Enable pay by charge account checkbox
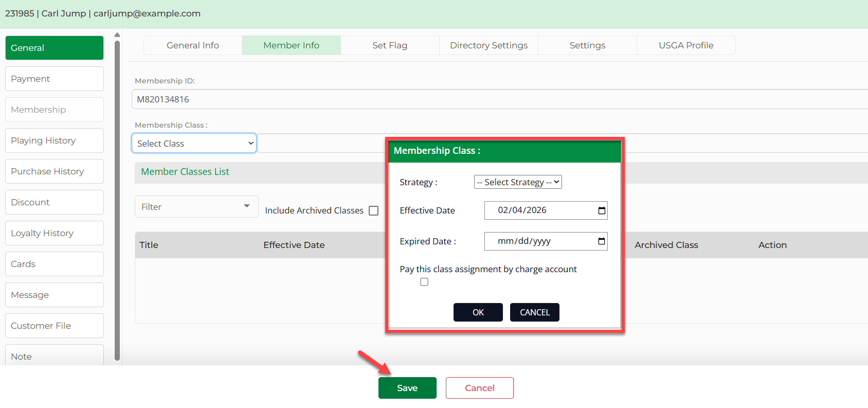The image size is (868, 408). tap(424, 282)
